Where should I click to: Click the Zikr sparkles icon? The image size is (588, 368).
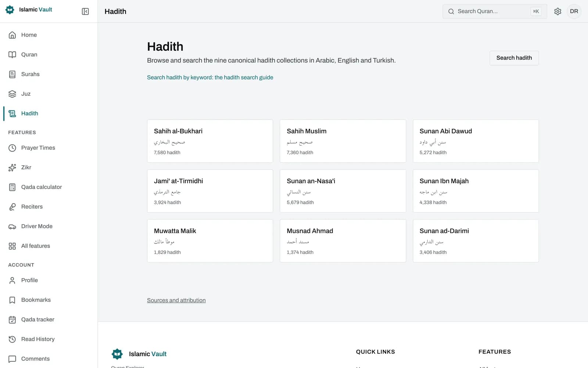12,167
